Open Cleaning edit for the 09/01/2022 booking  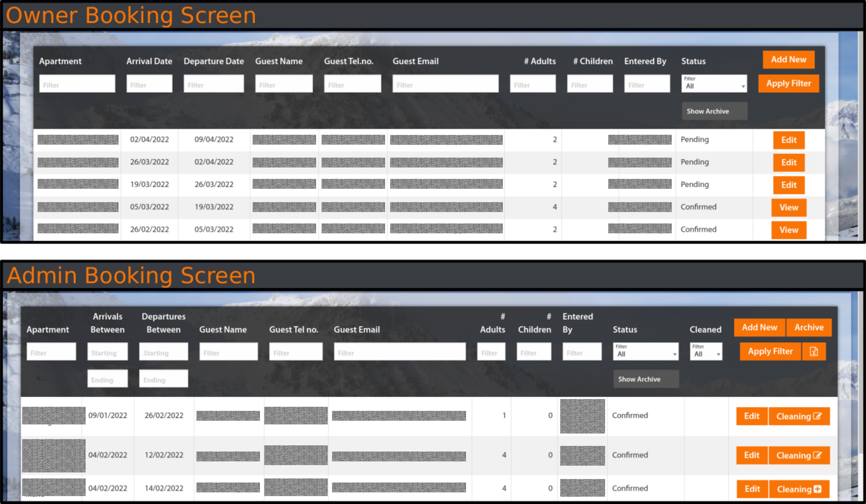click(x=799, y=416)
